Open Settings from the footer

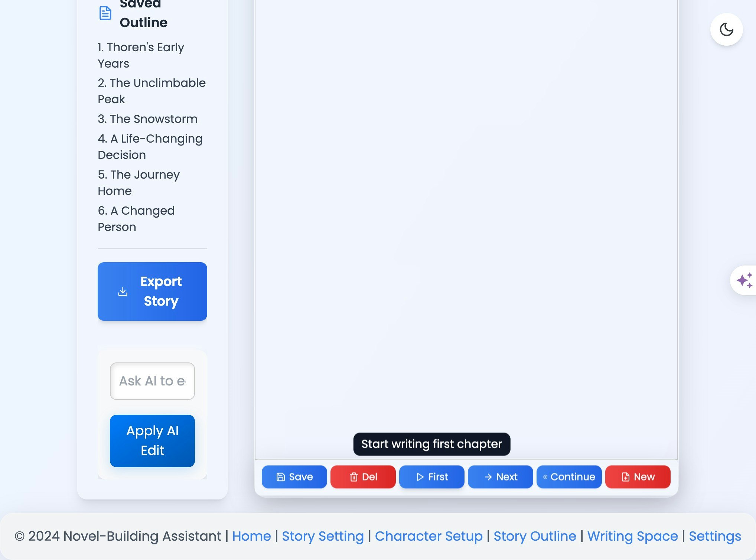pos(715,536)
